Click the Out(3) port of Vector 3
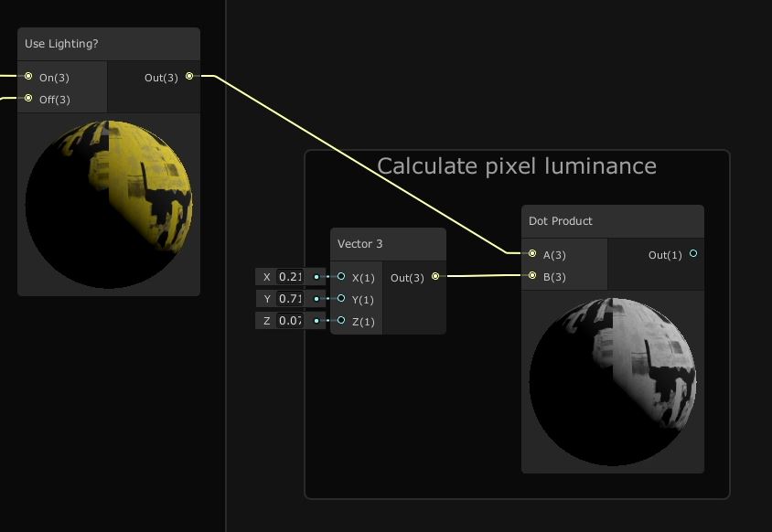 tap(434, 275)
